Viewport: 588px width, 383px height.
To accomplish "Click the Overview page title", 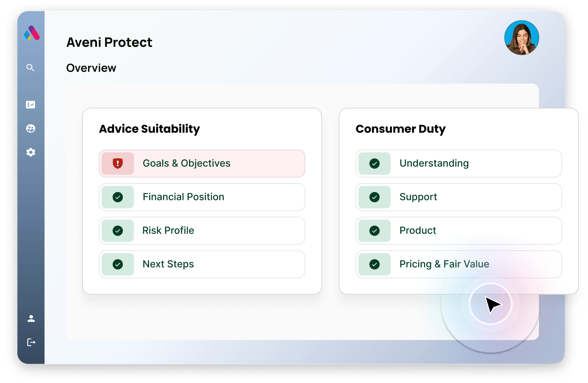I will [91, 68].
